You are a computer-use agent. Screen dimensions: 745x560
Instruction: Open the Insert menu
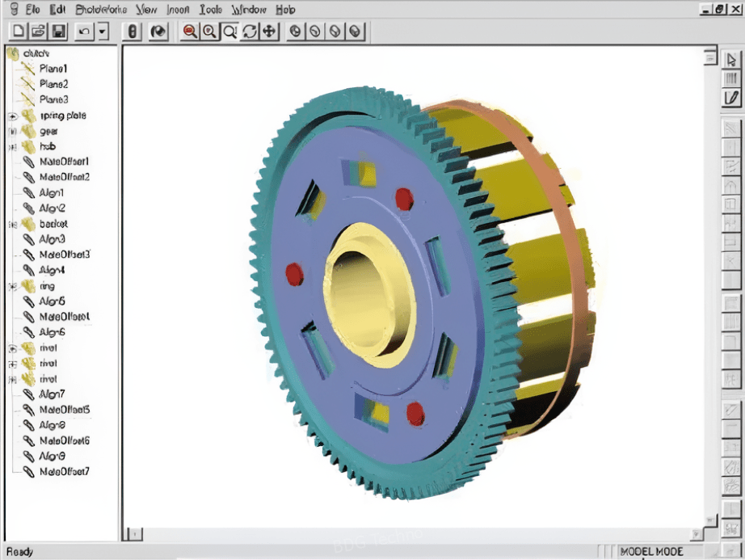[179, 9]
